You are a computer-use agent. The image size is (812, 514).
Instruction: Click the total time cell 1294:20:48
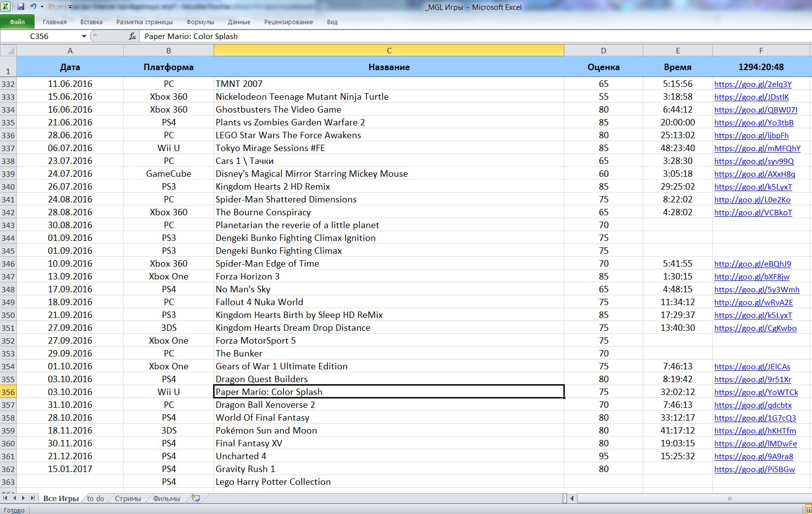coord(761,67)
